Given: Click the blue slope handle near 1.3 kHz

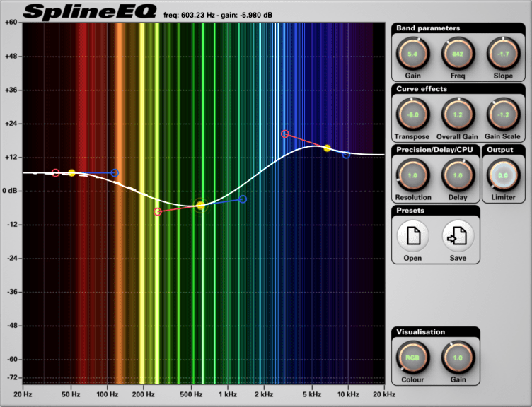Looking at the screenshot, I should click(x=243, y=199).
